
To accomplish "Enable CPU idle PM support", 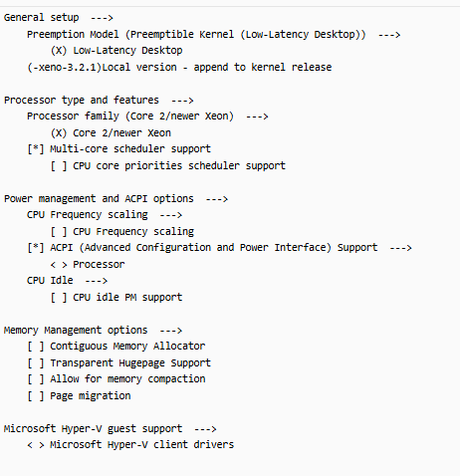I will pyautogui.click(x=59, y=297).
